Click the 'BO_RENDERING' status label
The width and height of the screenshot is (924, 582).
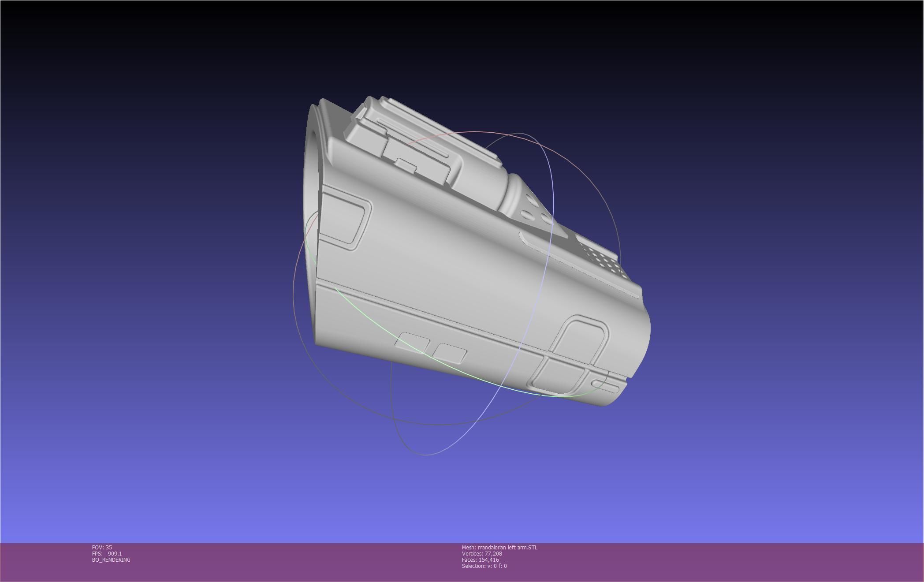tap(111, 560)
